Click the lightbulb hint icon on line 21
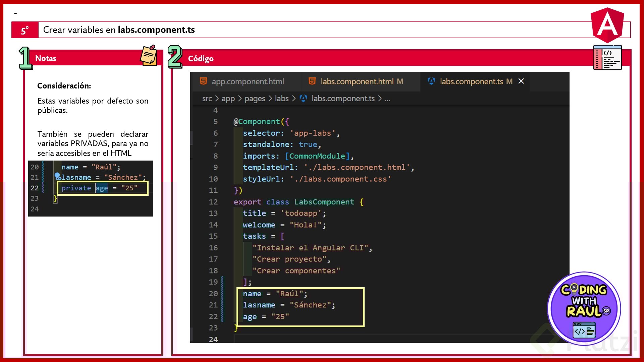644x362 pixels. point(57,176)
